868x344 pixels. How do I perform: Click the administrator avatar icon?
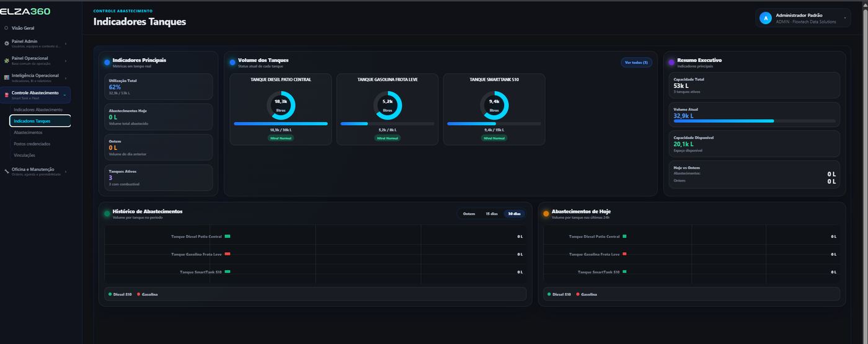pos(766,18)
